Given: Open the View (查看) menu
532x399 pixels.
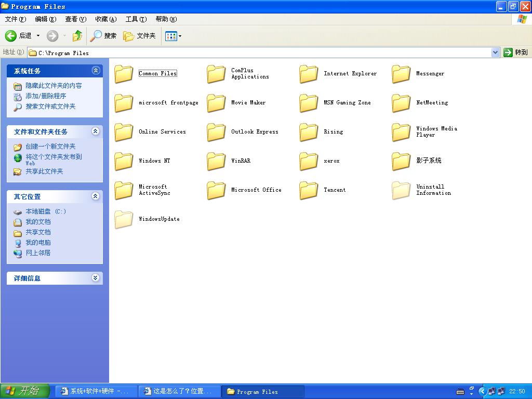Looking at the screenshot, I should click(x=76, y=19).
